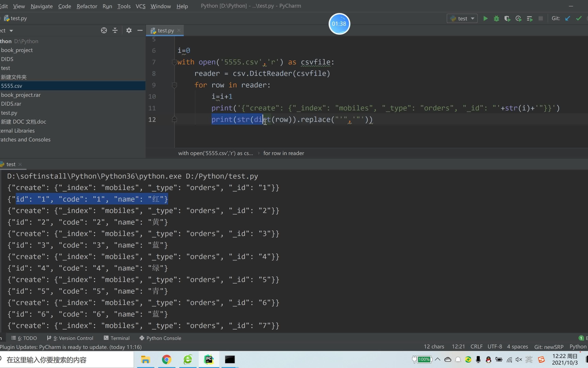Open the Terminal tool window
This screenshot has width=588, height=368.
point(117,338)
